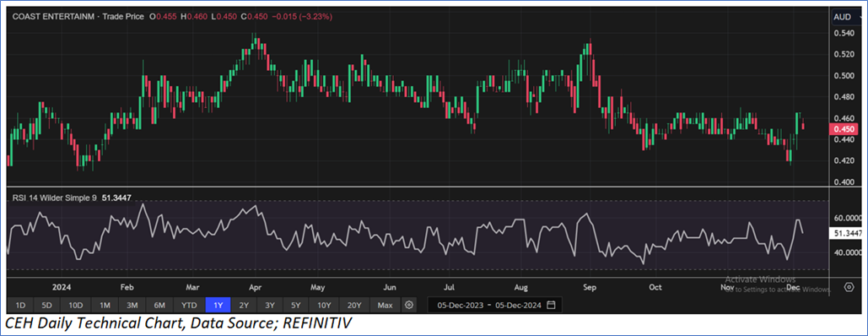
Task: Click the highlighted 1Y range button
Action: [x=218, y=305]
